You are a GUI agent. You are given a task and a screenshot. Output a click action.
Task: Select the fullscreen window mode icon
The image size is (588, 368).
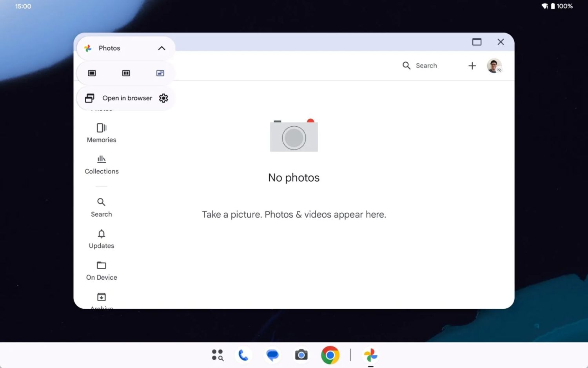click(x=92, y=73)
